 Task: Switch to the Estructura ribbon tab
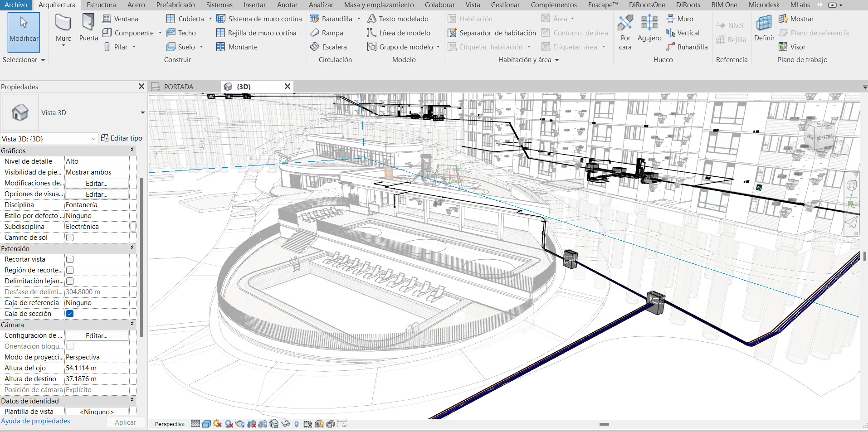point(101,5)
